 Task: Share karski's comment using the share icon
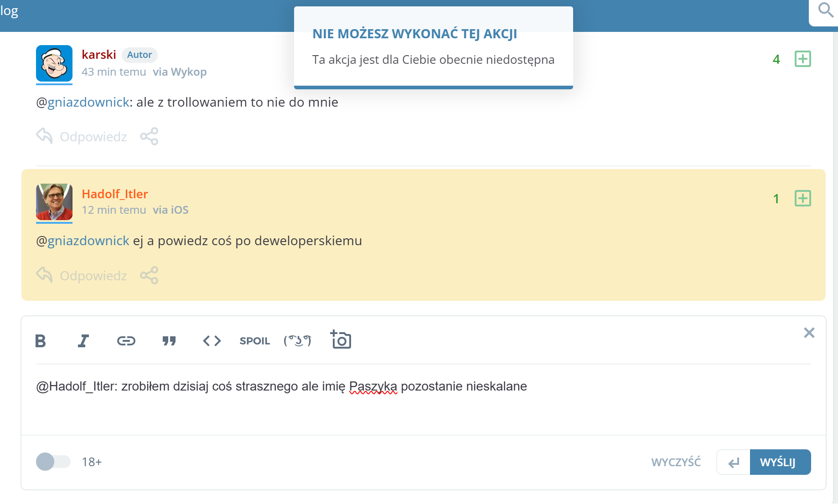pos(149,136)
